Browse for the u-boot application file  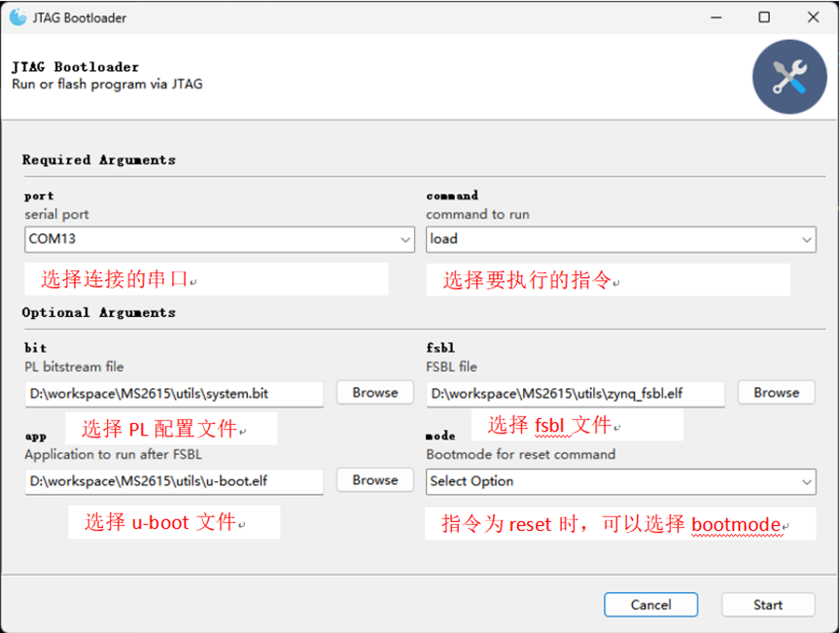[374, 480]
